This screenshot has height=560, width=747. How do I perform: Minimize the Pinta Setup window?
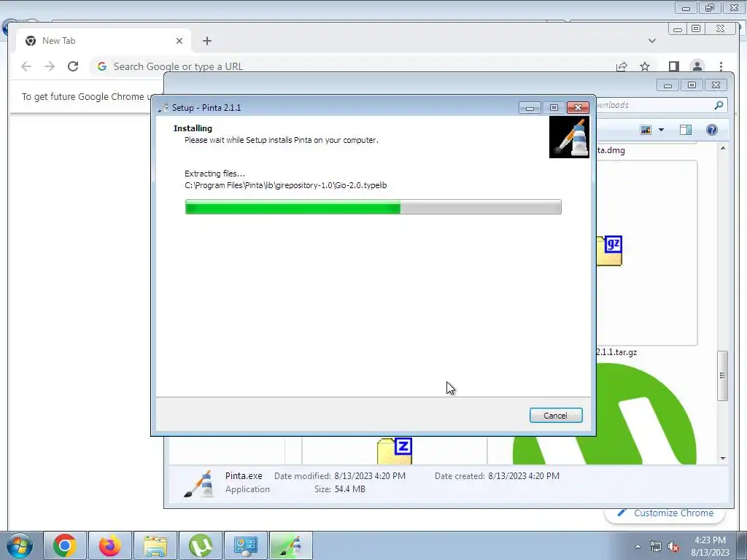tap(530, 108)
